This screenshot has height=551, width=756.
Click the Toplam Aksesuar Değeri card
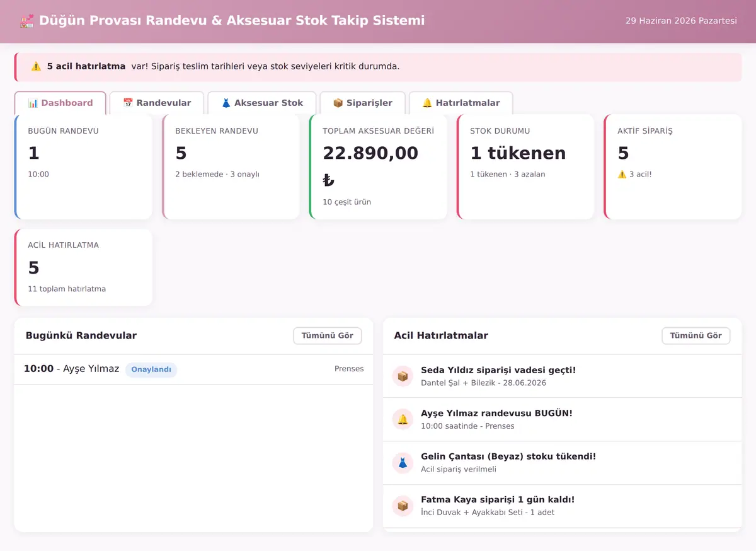[378, 167]
